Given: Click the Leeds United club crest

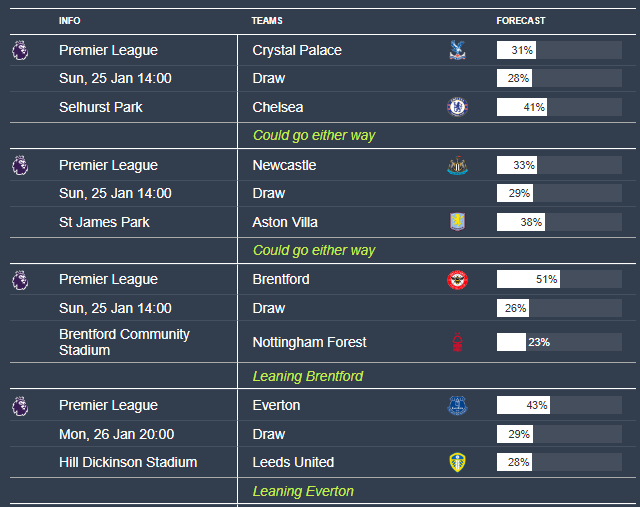Looking at the screenshot, I should click(x=457, y=462).
